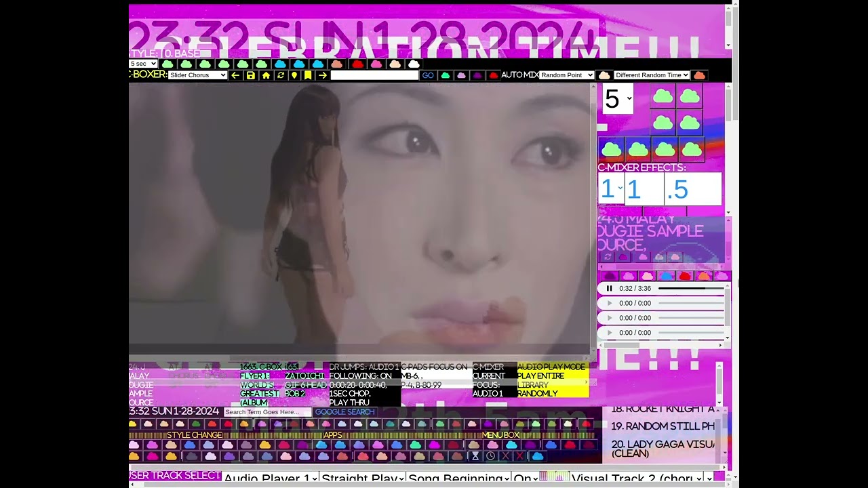The width and height of the screenshot is (868, 488).
Task: Click the STYLE CHANGE section label
Action: tap(195, 435)
